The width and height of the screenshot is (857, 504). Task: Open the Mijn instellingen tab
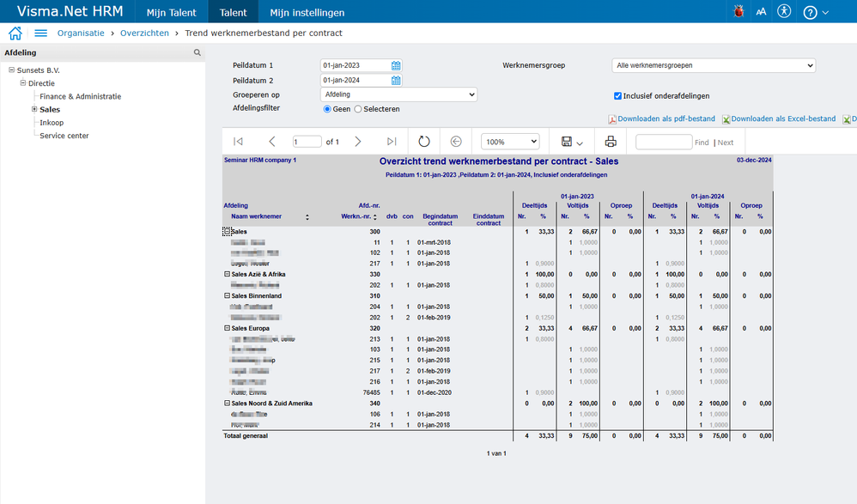point(307,13)
